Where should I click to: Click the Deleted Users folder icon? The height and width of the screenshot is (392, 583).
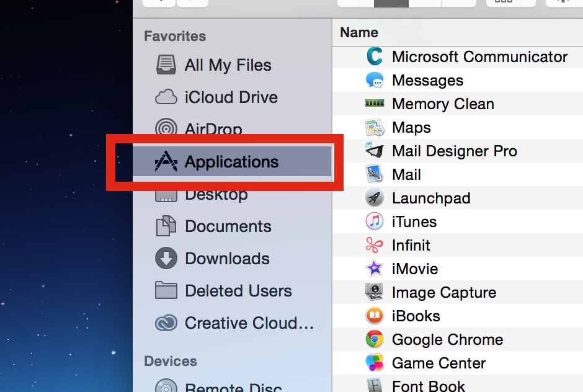(x=166, y=290)
